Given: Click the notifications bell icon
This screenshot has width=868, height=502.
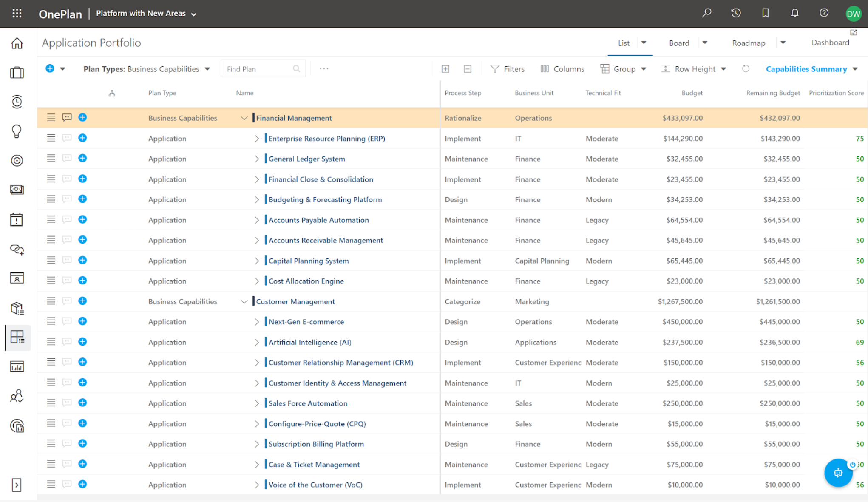Looking at the screenshot, I should click(794, 13).
